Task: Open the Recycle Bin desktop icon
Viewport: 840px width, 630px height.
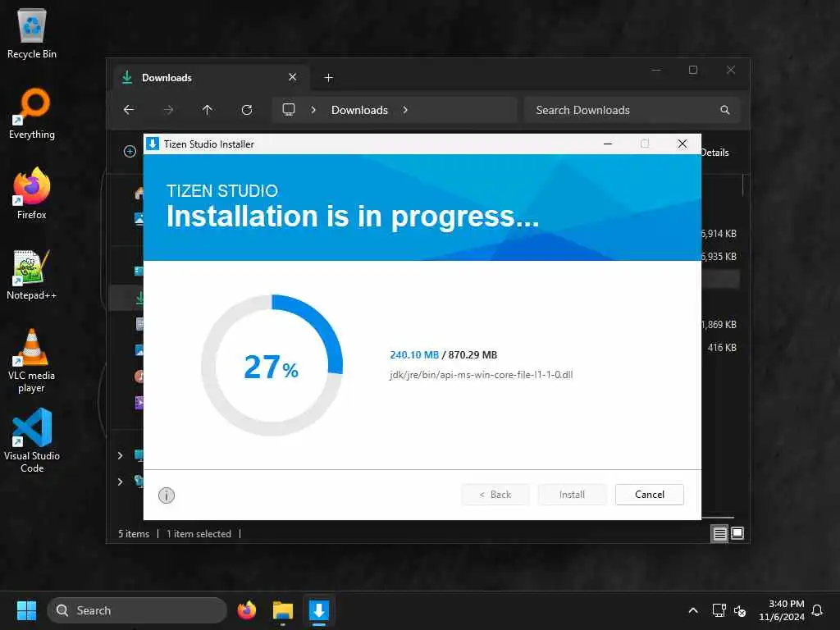Action: (x=32, y=33)
